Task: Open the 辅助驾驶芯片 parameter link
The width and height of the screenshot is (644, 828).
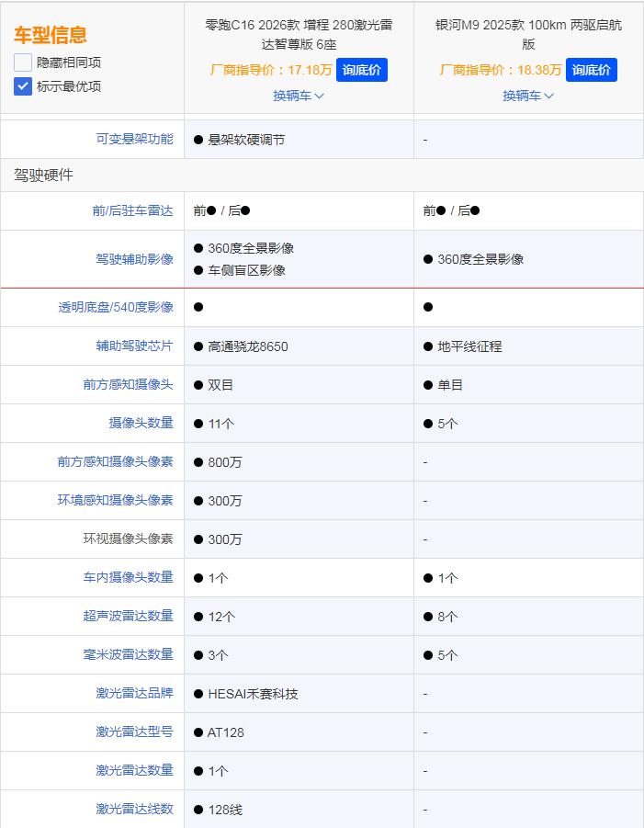Action: 134,346
